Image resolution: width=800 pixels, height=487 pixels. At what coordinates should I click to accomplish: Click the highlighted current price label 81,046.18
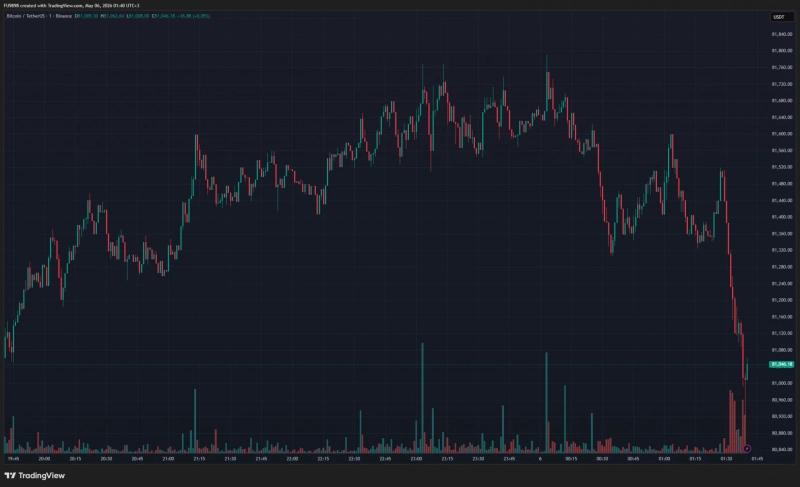coord(781,364)
